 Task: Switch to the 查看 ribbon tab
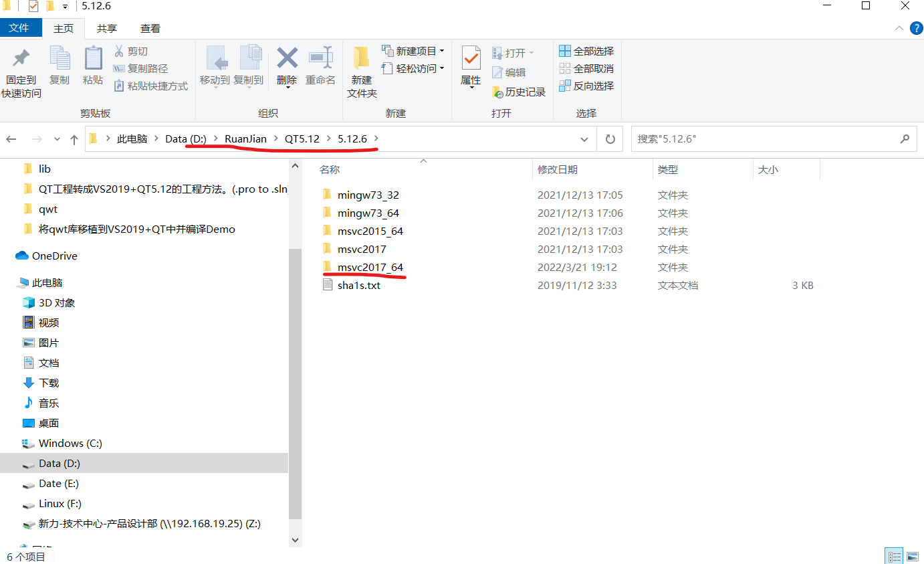tap(150, 27)
